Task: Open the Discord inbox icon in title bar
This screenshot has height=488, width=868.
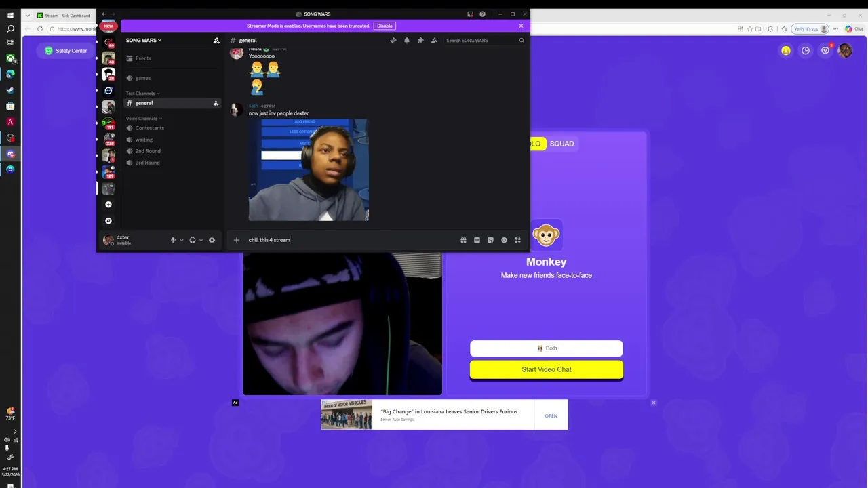Action: point(470,14)
